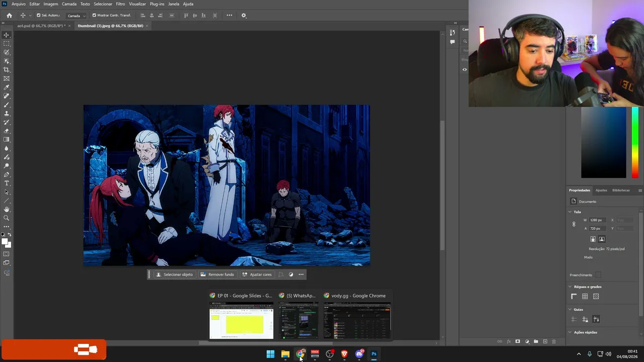Toggle the Sel. Autom. checkbox
Image resolution: width=644 pixels, height=362 pixels.
(39, 15)
